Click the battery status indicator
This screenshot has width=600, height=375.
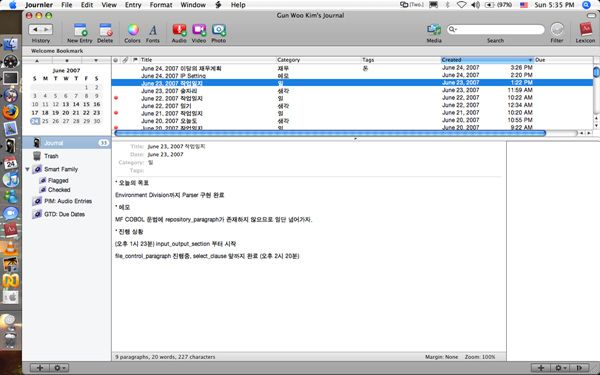point(499,5)
